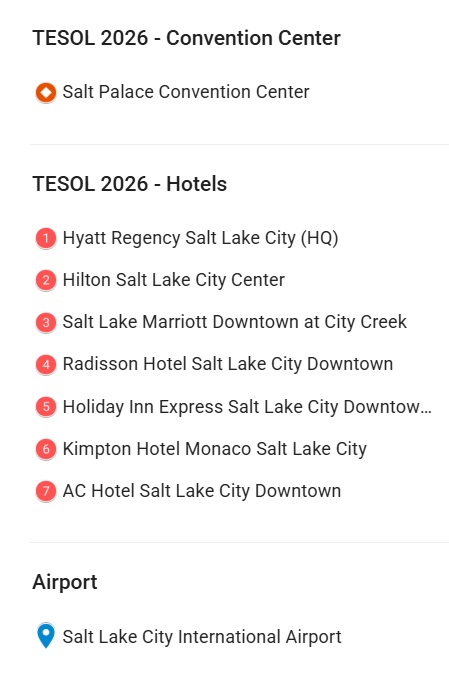The height and width of the screenshot is (682, 449).
Task: Click the blue pin icon for the airport
Action: pos(46,636)
